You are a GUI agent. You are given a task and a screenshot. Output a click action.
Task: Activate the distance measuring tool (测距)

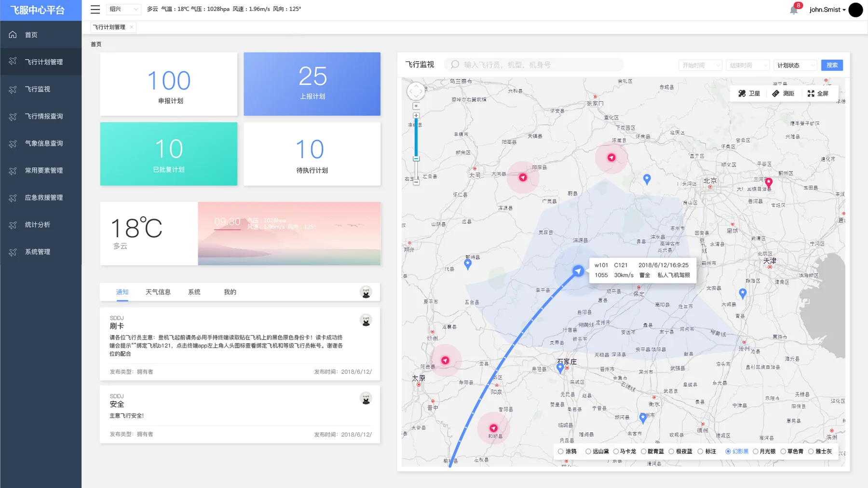[783, 94]
